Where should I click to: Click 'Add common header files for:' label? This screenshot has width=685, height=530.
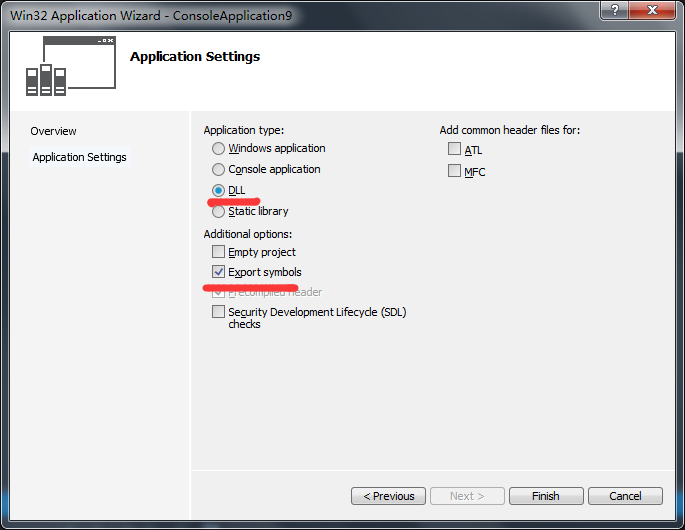click(x=510, y=130)
